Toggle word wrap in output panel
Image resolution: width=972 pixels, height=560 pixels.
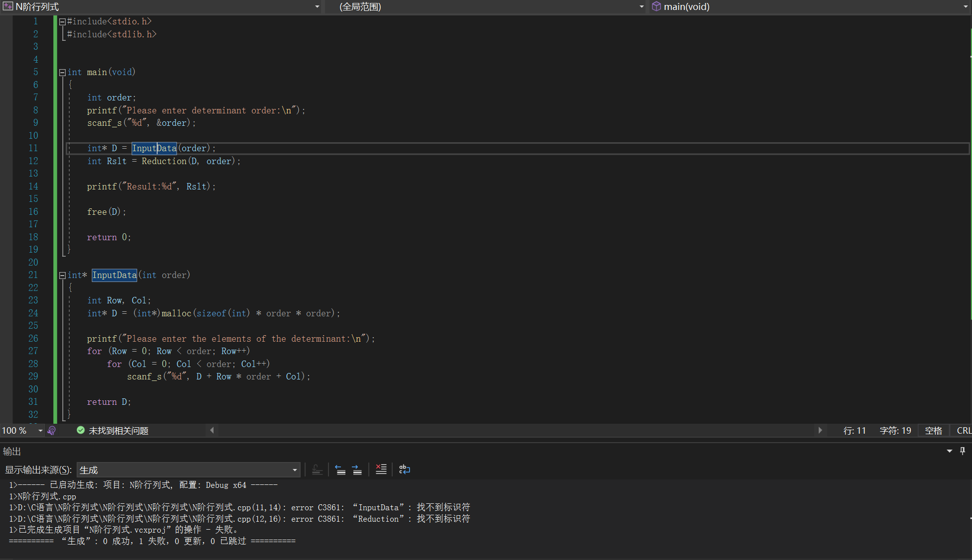pos(405,469)
